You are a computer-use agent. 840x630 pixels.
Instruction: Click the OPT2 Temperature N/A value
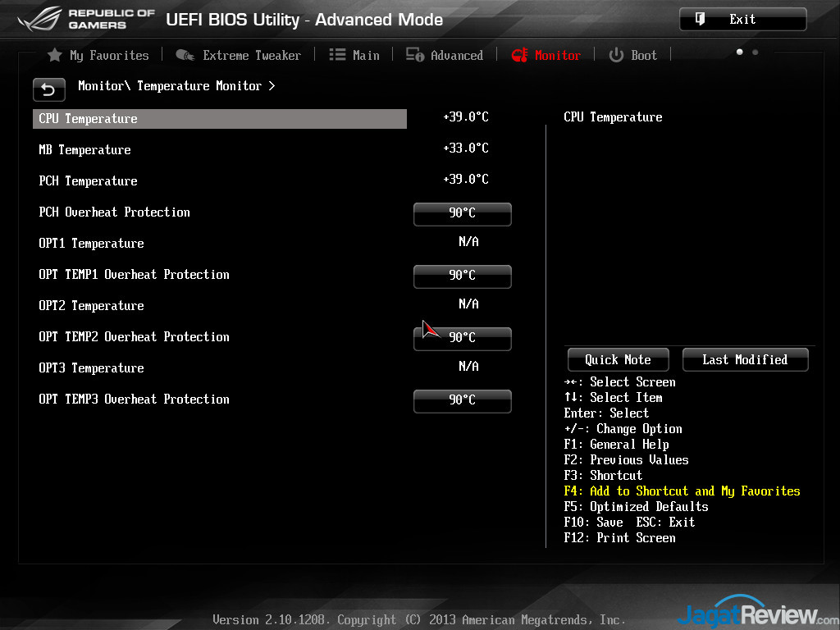(x=468, y=304)
